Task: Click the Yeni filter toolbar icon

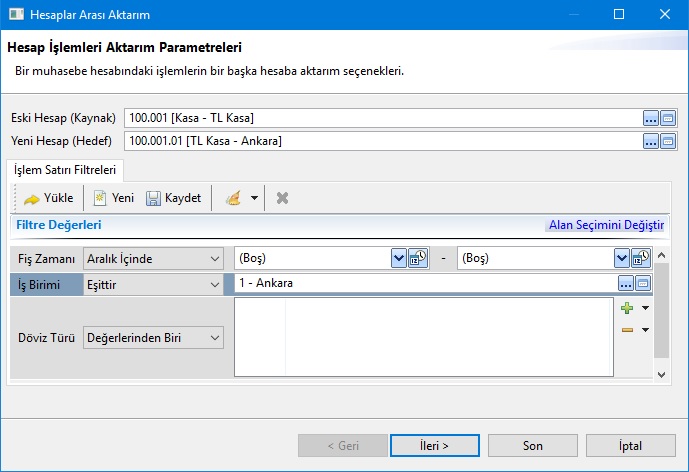Action: click(113, 198)
